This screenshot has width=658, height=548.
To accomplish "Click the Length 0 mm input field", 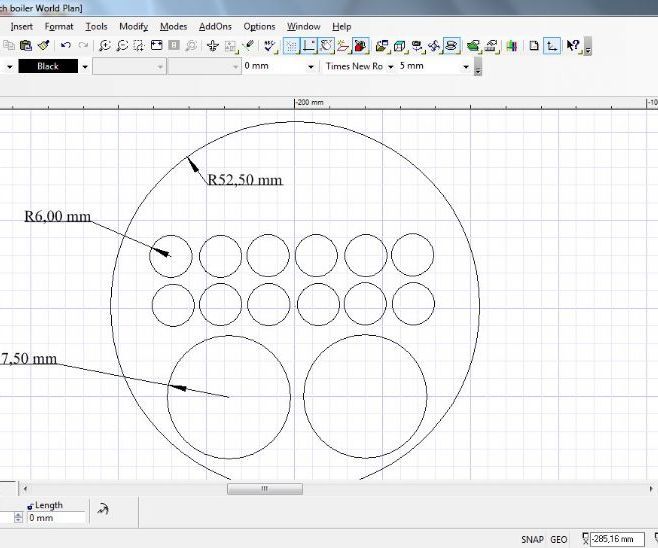I will point(56,518).
